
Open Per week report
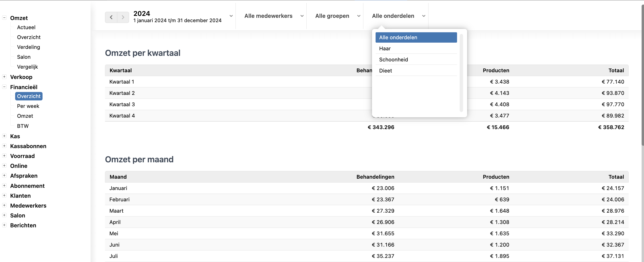(28, 106)
